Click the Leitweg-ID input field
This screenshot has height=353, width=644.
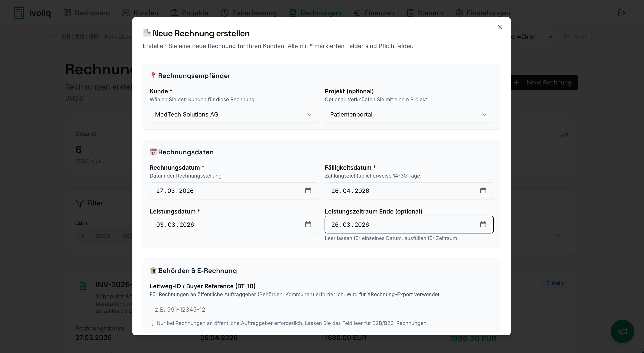321,310
